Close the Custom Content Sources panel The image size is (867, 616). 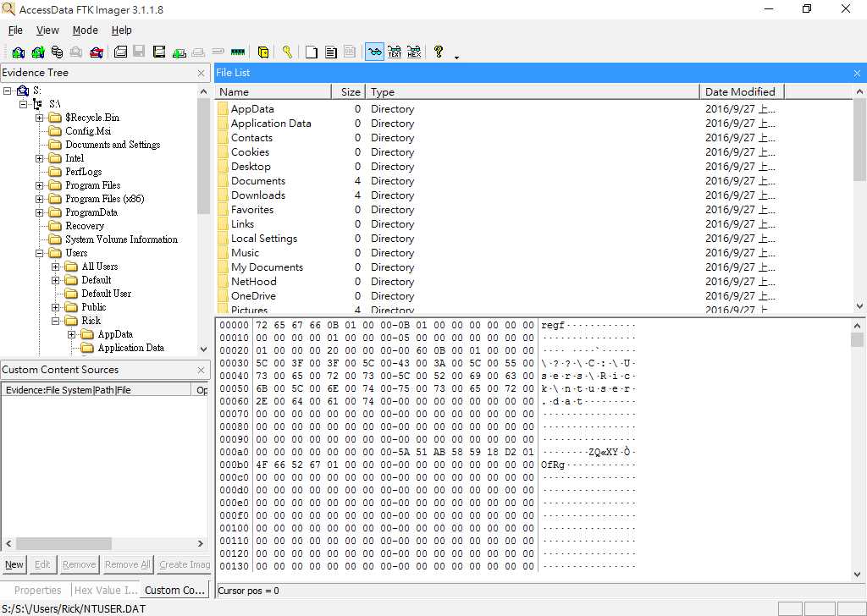[202, 370]
